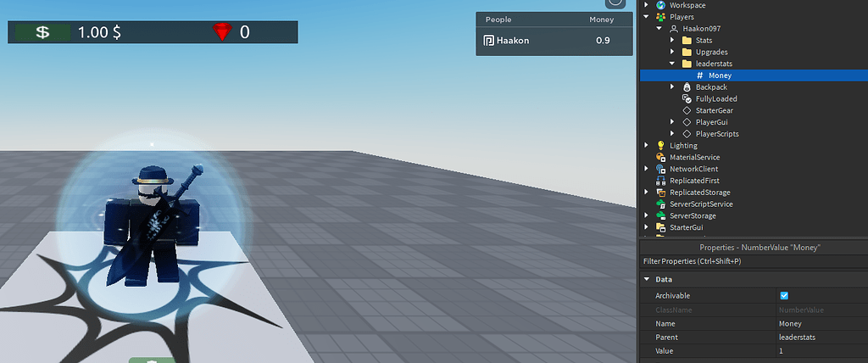Select the Lighting bulb icon
868x363 pixels.
tap(659, 145)
